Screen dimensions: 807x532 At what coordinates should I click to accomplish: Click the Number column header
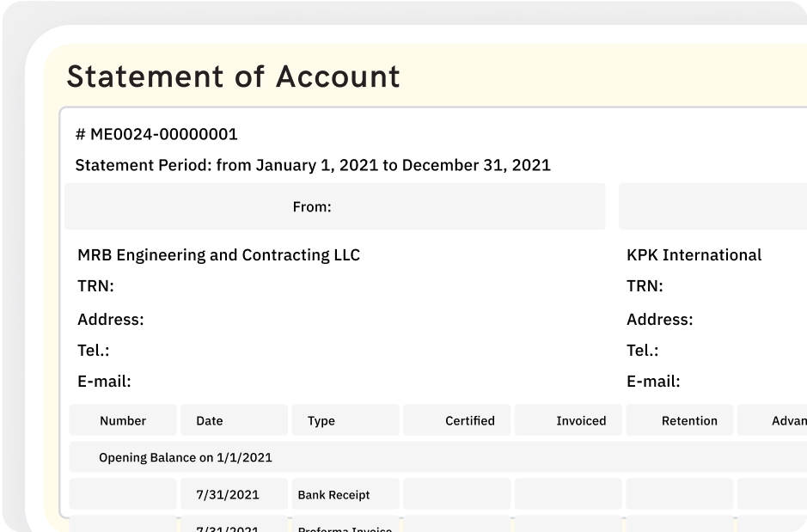(122, 420)
